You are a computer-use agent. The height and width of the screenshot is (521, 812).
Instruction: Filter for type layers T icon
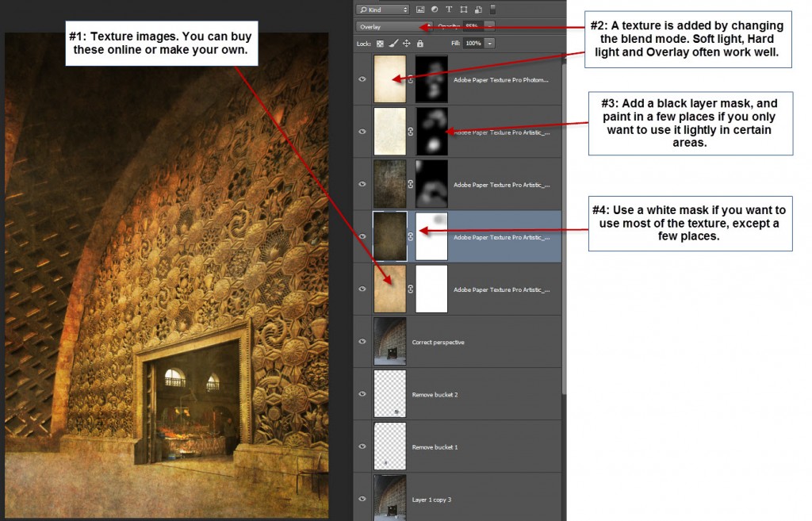pos(449,10)
